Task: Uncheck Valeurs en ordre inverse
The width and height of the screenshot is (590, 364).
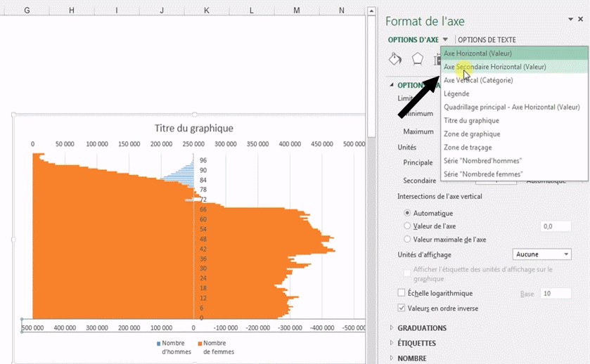Action: click(402, 308)
